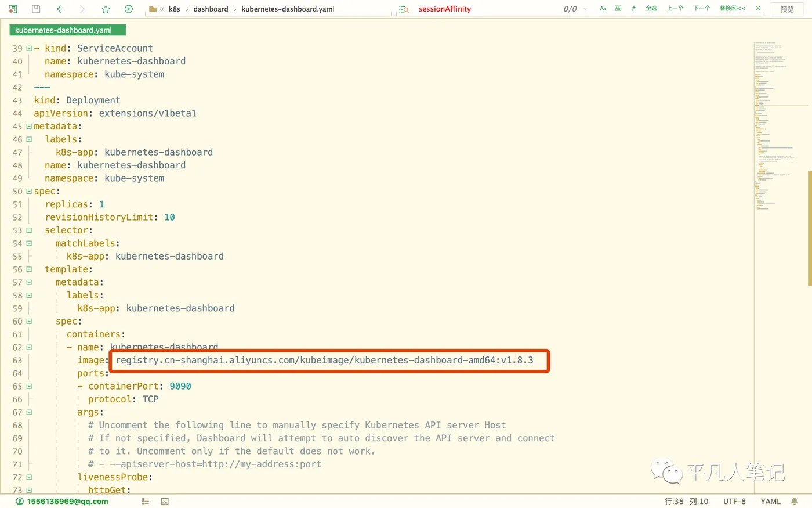Click the 全选 select all button

(x=651, y=9)
